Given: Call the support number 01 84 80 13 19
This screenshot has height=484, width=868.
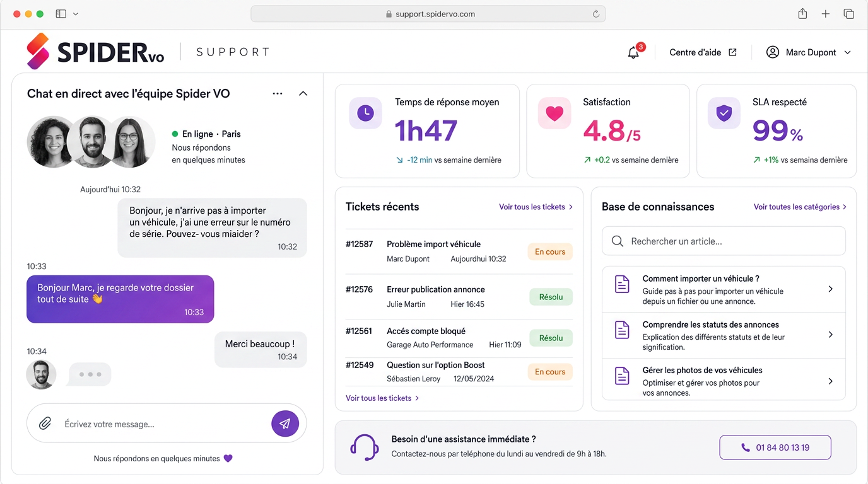Looking at the screenshot, I should [x=775, y=447].
